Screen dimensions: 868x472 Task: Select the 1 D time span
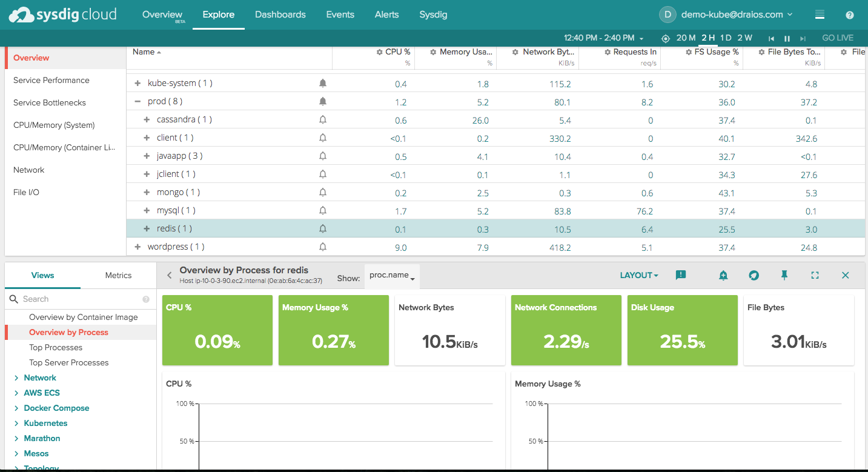pyautogui.click(x=726, y=38)
